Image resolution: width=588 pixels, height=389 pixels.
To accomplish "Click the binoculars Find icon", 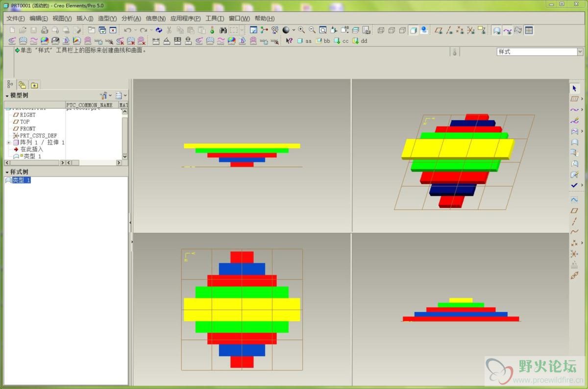I will pyautogui.click(x=223, y=30).
